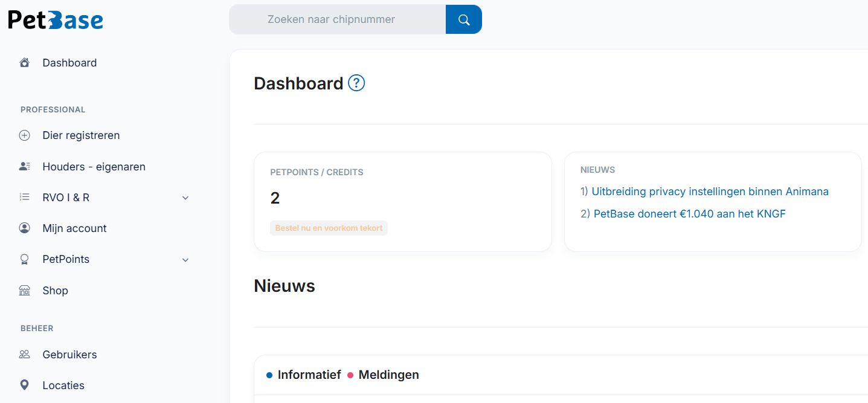Click the Gebruikers users icon
This screenshot has height=403, width=868.
24,354
